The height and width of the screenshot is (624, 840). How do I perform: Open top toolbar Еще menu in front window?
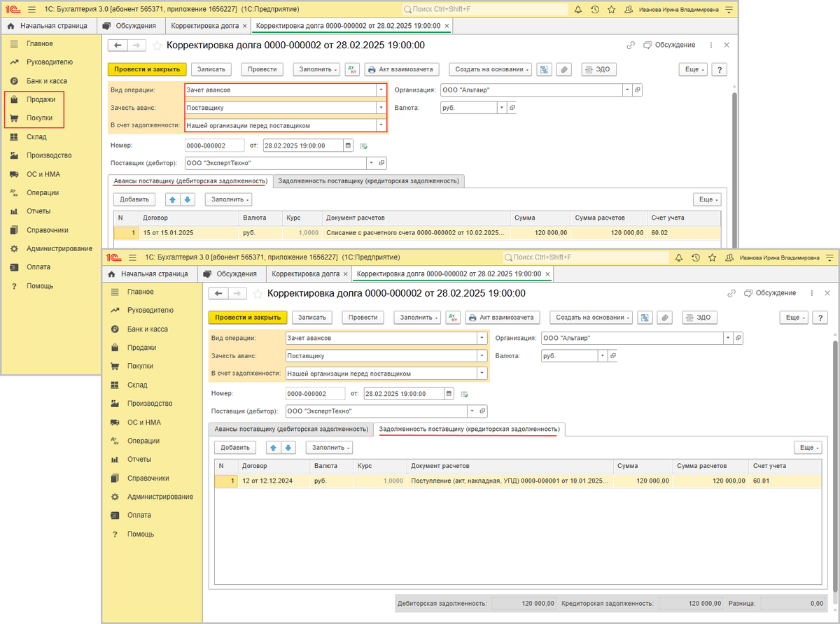click(x=794, y=317)
